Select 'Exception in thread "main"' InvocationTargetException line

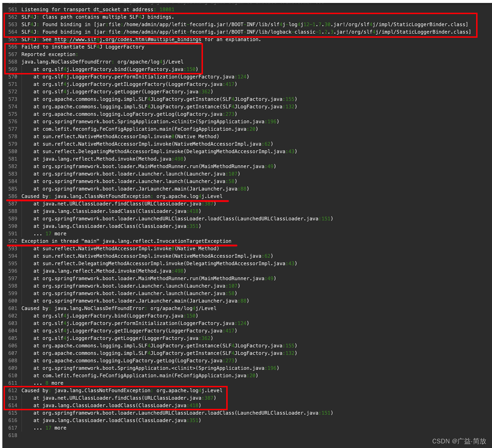pyautogui.click(x=126, y=241)
